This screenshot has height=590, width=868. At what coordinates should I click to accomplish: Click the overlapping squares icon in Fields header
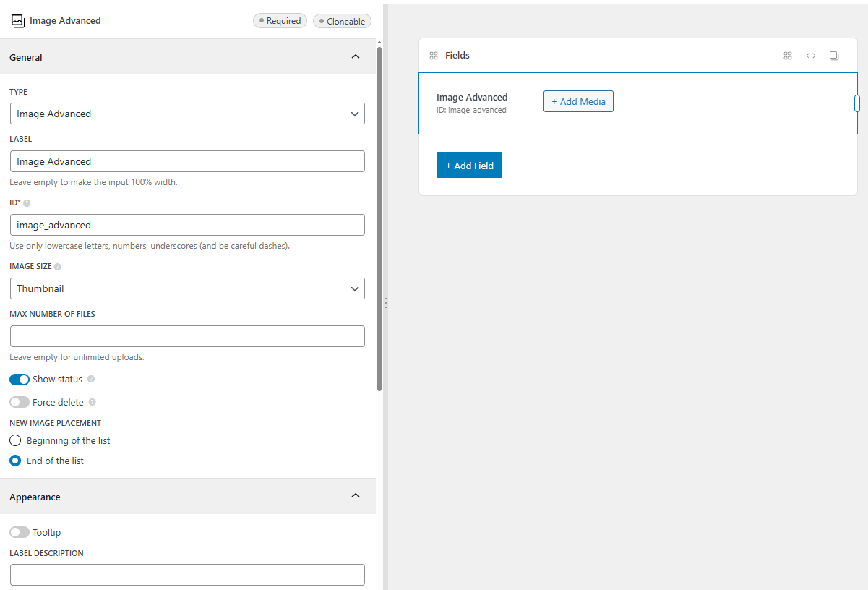[834, 56]
